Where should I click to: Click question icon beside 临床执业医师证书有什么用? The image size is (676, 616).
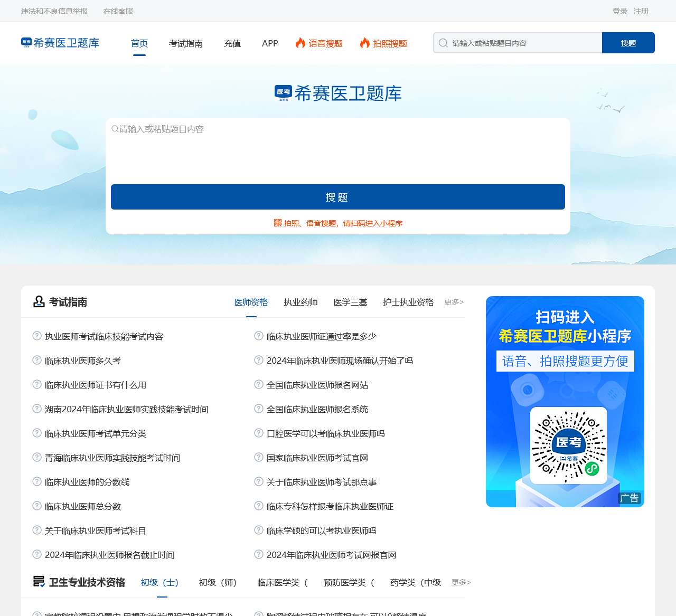(x=37, y=384)
